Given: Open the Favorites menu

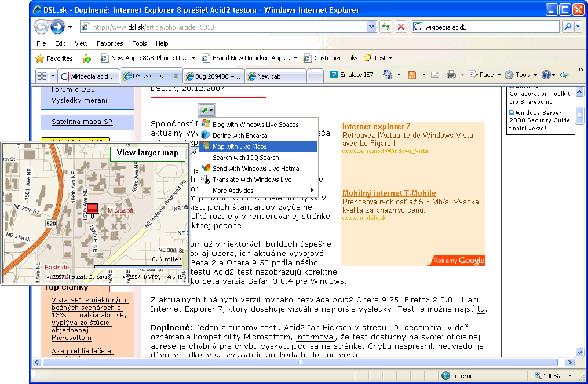Looking at the screenshot, I should [110, 43].
